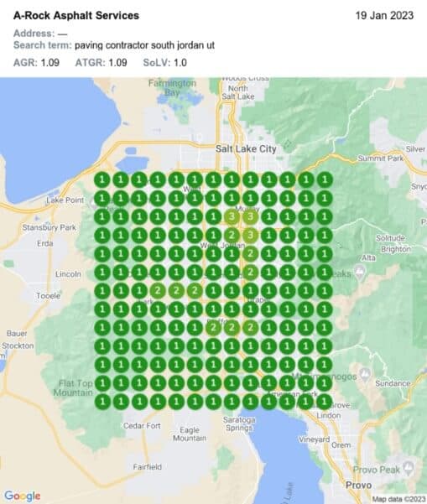Click the mountain marker beside Provo Peak
Screen dimensions: 427x504
pos(409,468)
